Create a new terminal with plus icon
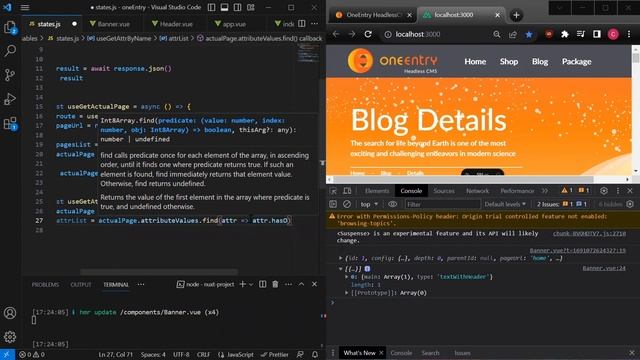This screenshot has height=360, width=640. point(242,284)
